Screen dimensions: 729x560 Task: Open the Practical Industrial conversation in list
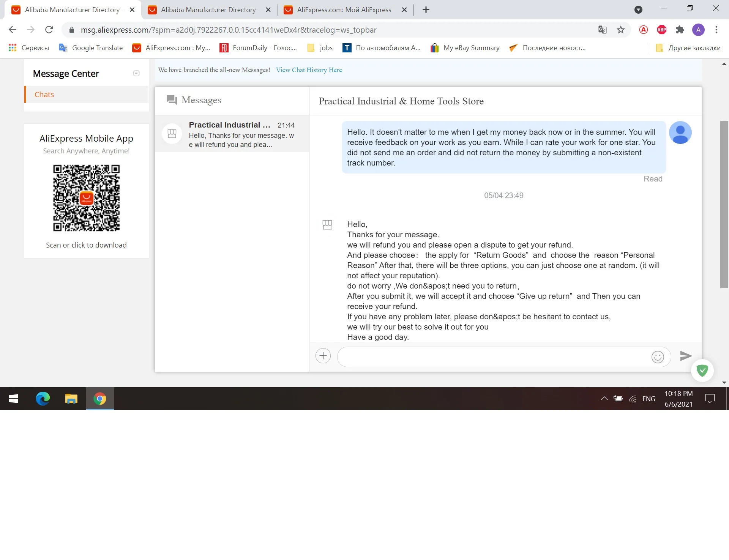click(x=232, y=134)
